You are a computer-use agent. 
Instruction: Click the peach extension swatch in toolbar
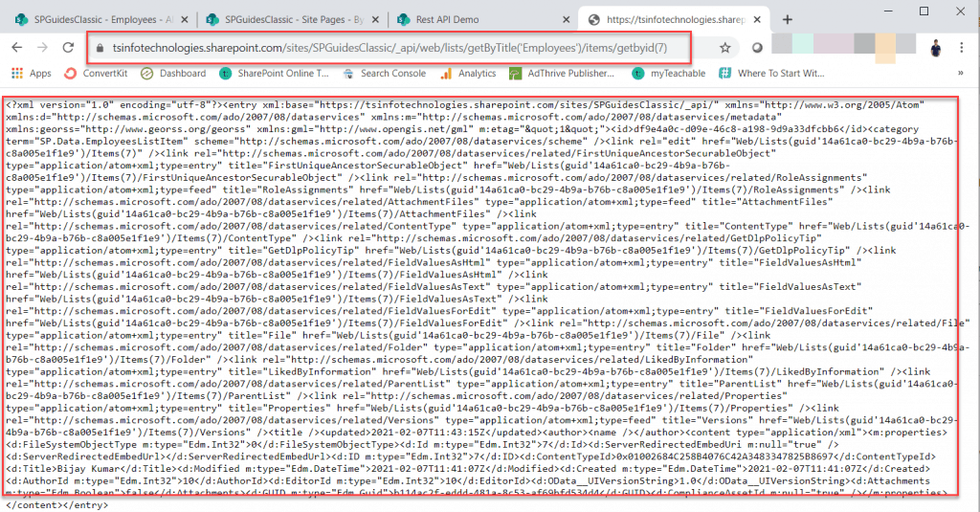tap(885, 48)
